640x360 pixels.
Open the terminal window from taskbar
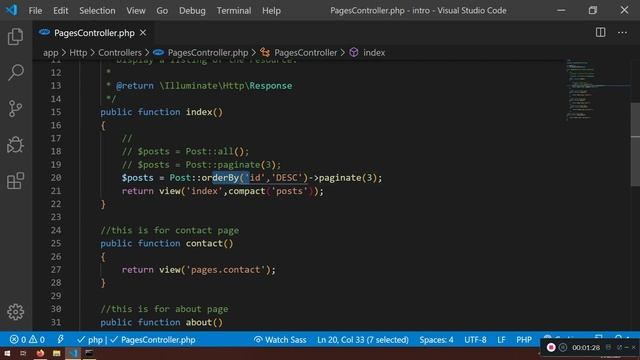(x=89, y=353)
